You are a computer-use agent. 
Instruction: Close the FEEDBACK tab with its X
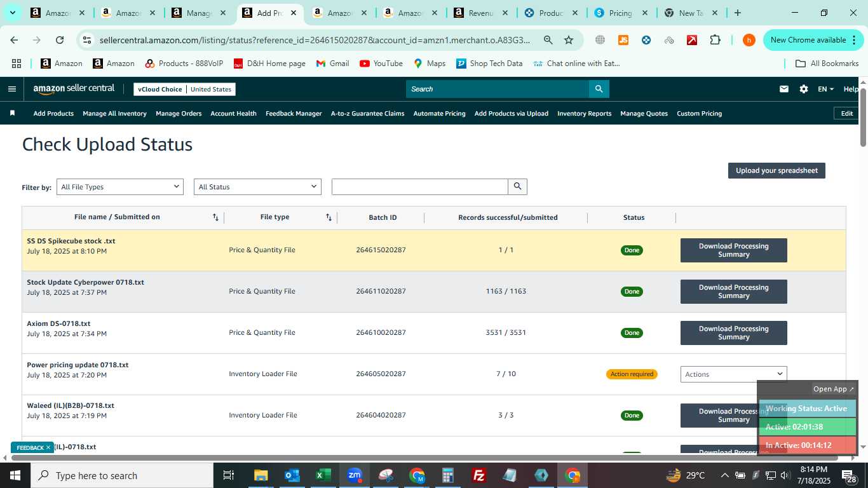48,447
